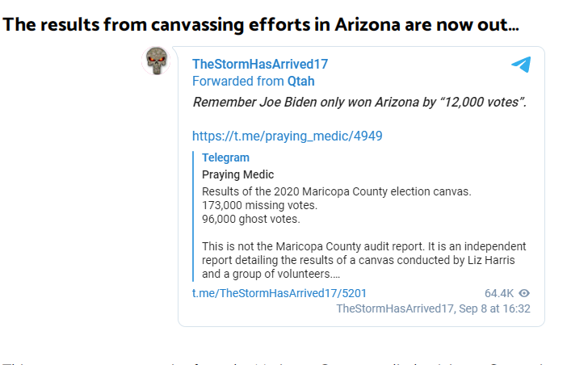Click the Maricopa County election canvas line

point(336,191)
